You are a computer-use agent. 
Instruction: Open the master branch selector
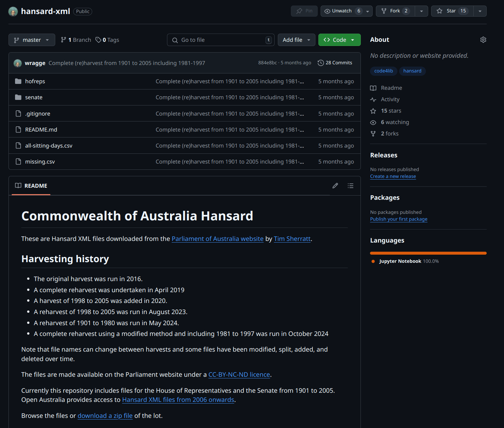click(32, 40)
